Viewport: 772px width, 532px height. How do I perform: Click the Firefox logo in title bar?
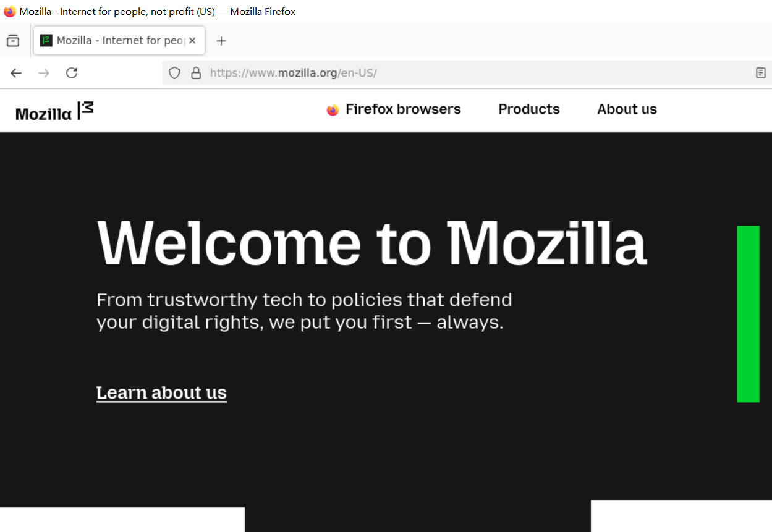pos(10,11)
